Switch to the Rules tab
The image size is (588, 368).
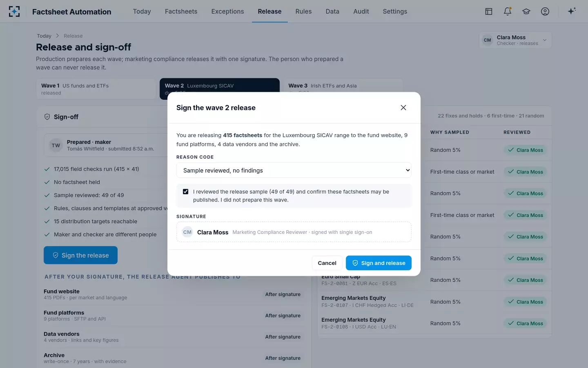(303, 11)
